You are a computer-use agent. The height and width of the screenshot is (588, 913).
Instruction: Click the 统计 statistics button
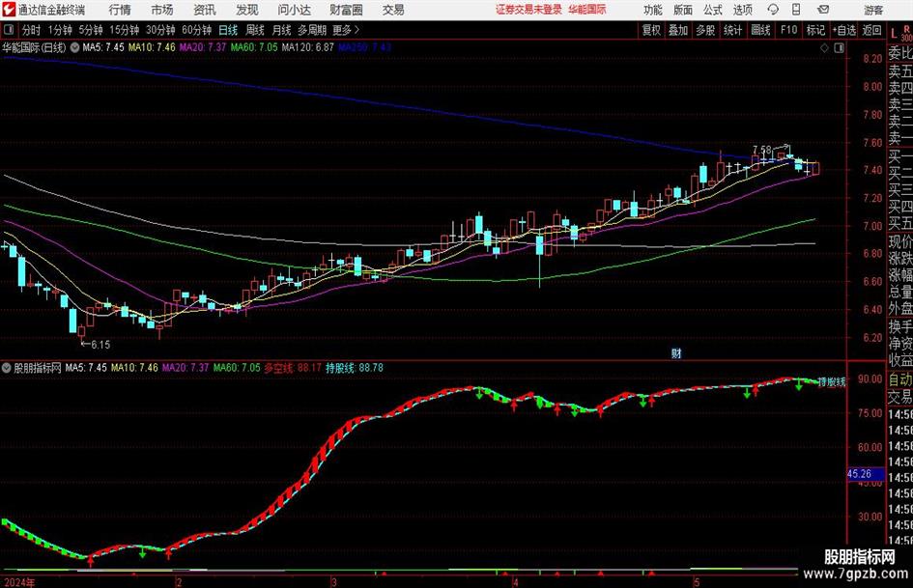(733, 30)
